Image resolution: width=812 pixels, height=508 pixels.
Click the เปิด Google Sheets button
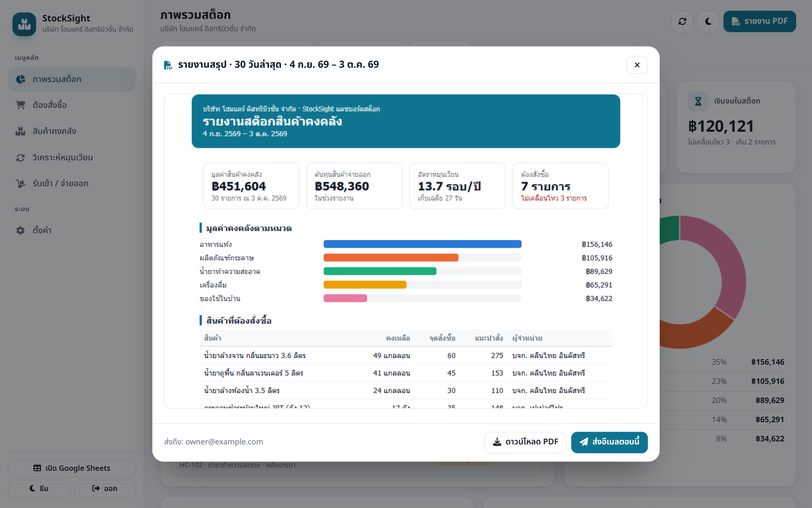(x=72, y=468)
